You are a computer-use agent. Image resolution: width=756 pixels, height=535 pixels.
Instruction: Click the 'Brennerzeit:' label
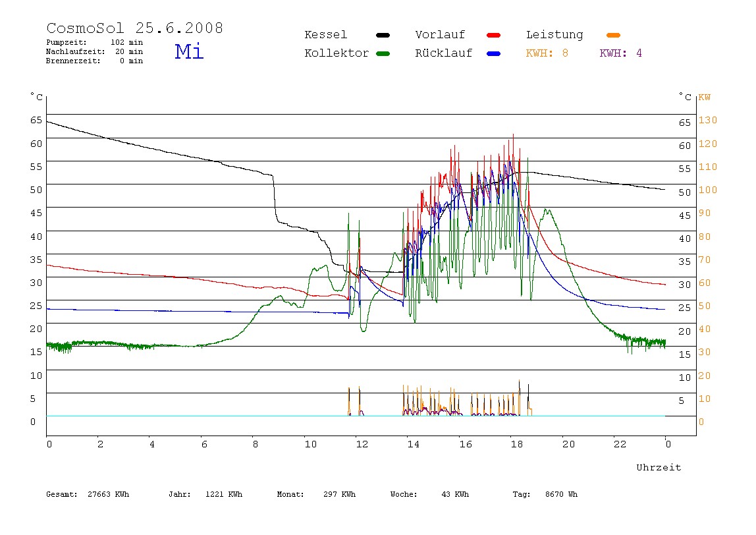pyautogui.click(x=73, y=61)
